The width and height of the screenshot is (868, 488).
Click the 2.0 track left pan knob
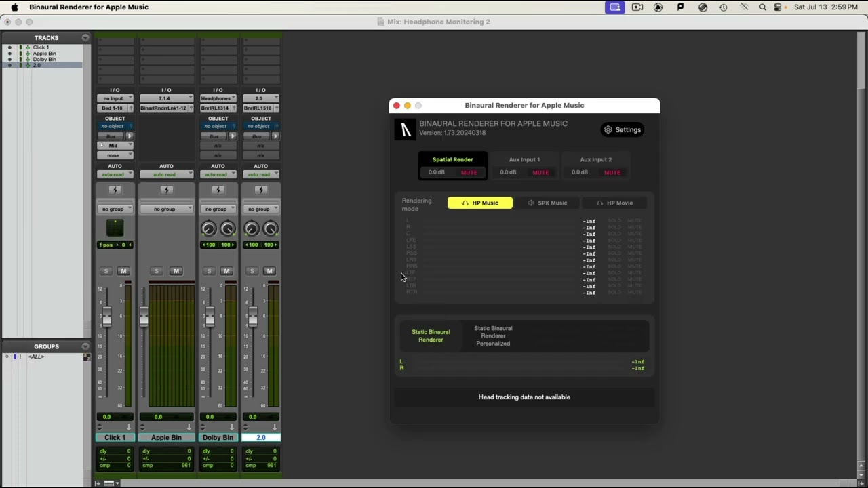pos(252,229)
